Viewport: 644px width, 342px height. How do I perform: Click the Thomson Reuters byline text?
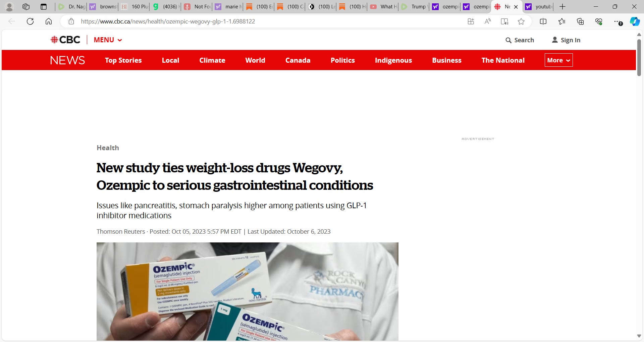(121, 232)
